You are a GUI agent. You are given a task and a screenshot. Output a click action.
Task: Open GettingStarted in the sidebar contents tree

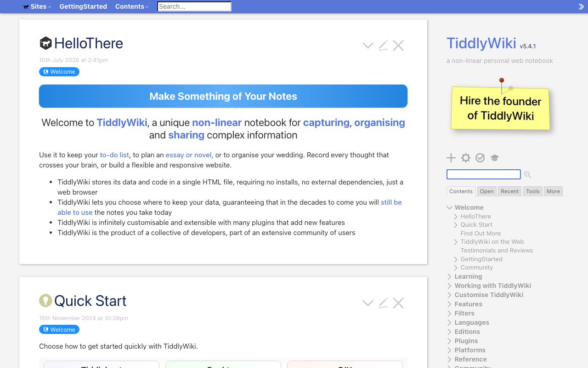coord(481,259)
